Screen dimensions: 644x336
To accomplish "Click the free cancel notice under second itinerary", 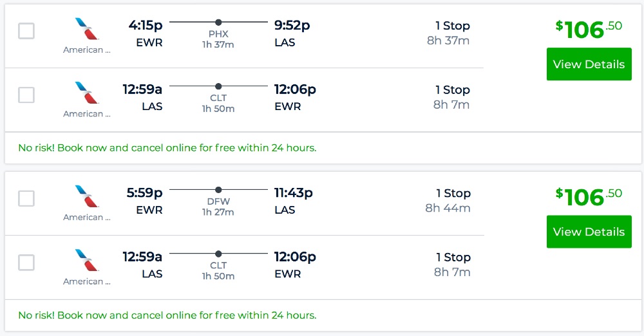I will [167, 315].
